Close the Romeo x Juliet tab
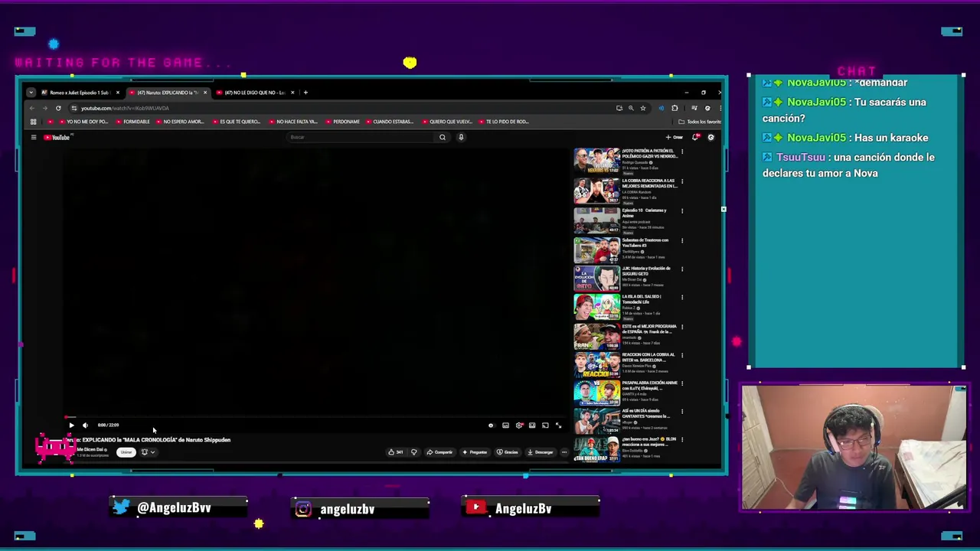The width and height of the screenshot is (980, 551). [117, 93]
